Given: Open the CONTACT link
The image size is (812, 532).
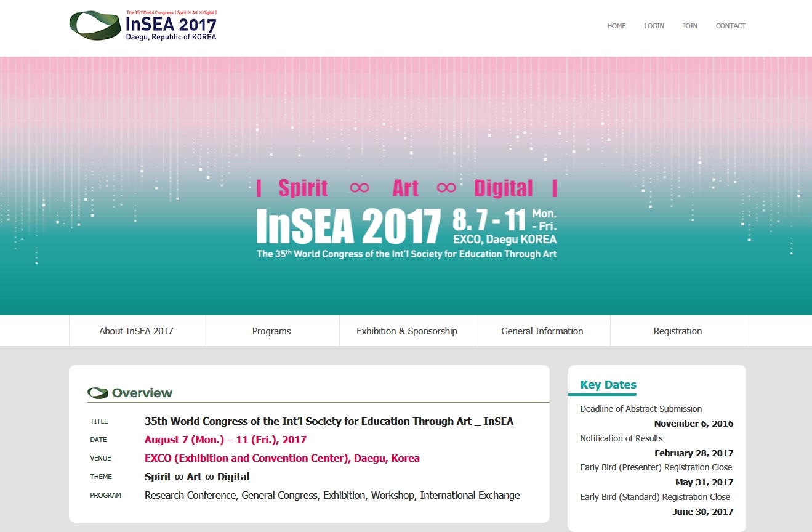Looking at the screenshot, I should click(x=730, y=26).
